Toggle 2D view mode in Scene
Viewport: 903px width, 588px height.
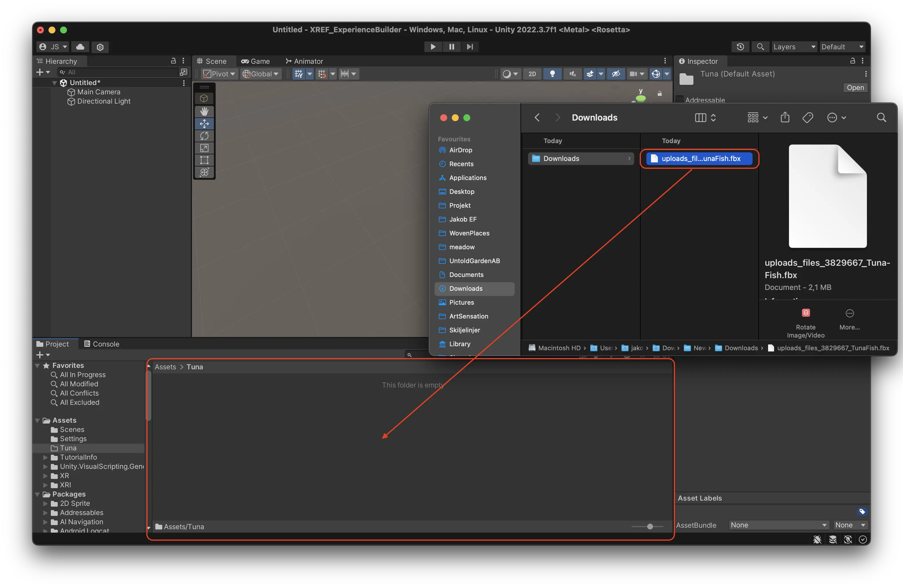[x=532, y=74]
